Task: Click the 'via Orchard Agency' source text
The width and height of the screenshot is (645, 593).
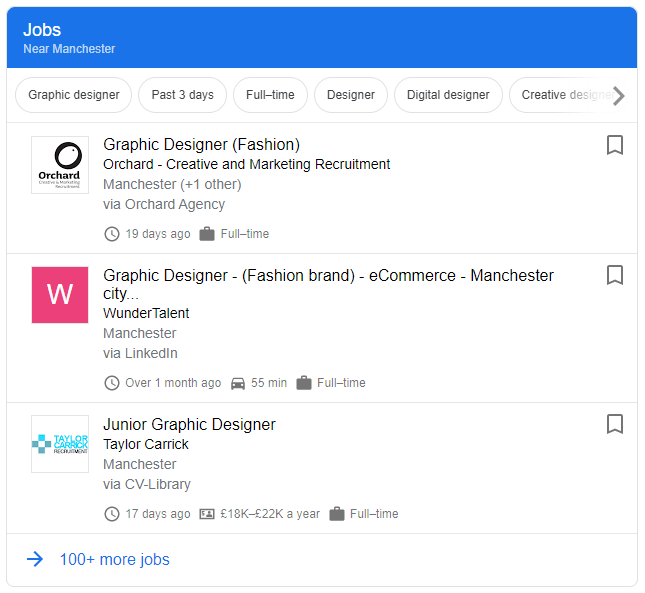Action: 164,204
